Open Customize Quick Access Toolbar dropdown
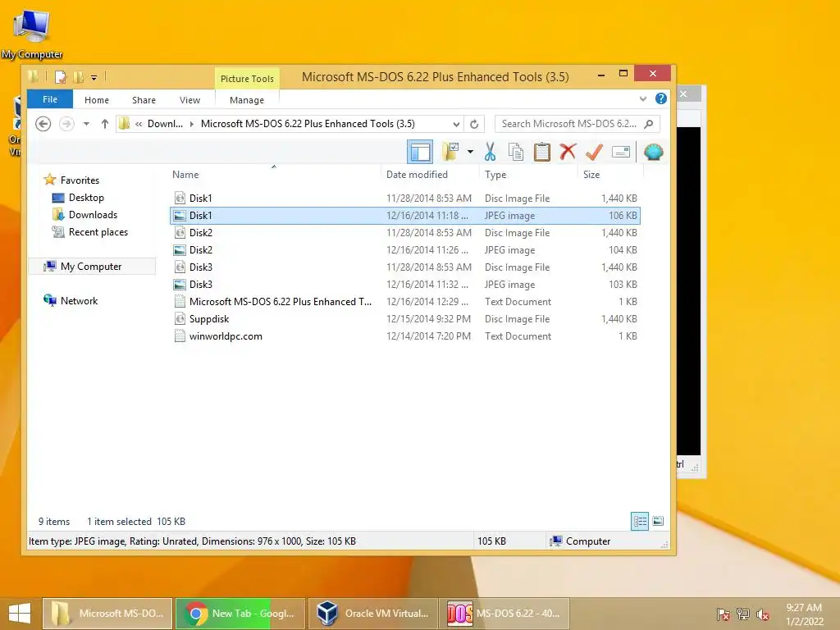Image resolution: width=840 pixels, height=630 pixels. [x=94, y=78]
